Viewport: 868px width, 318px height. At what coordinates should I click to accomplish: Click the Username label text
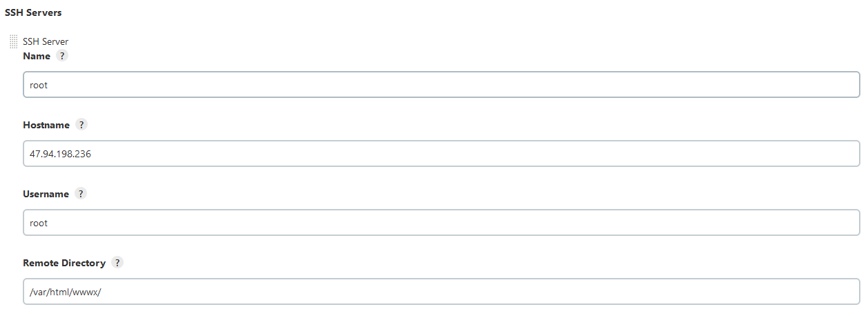[46, 194]
